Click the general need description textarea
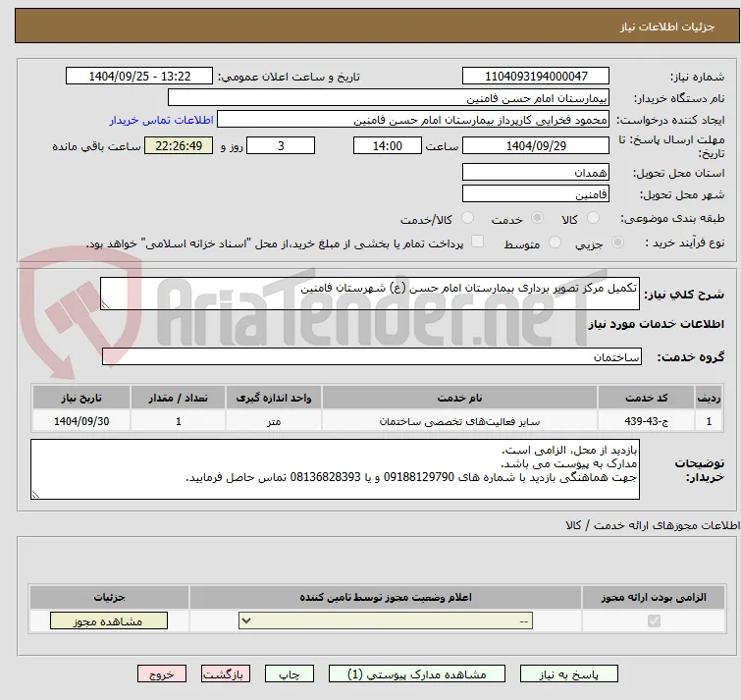 370,294
